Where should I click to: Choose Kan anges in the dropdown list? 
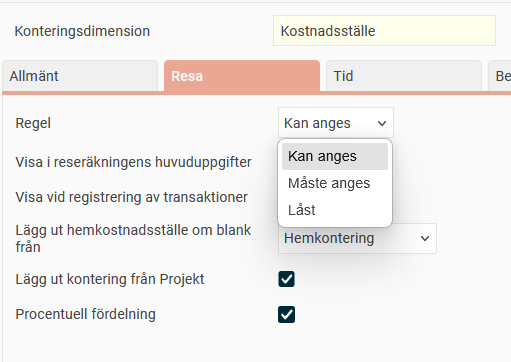click(x=335, y=156)
